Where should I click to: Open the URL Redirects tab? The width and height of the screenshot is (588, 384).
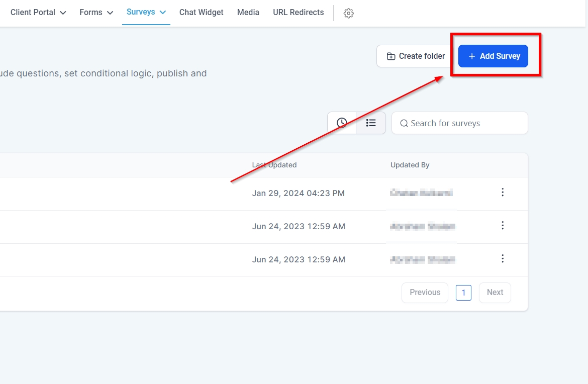(x=298, y=13)
